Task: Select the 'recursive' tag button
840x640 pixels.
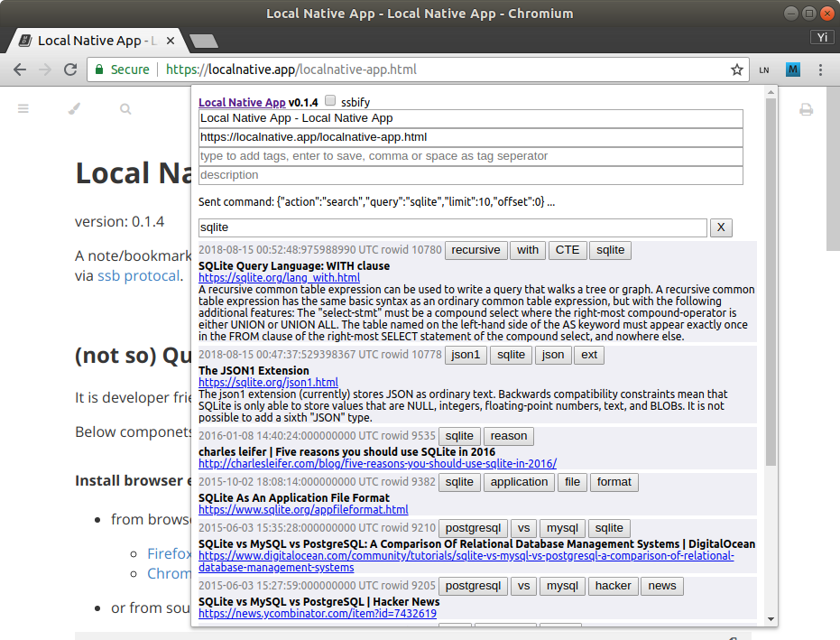Action: (475, 250)
